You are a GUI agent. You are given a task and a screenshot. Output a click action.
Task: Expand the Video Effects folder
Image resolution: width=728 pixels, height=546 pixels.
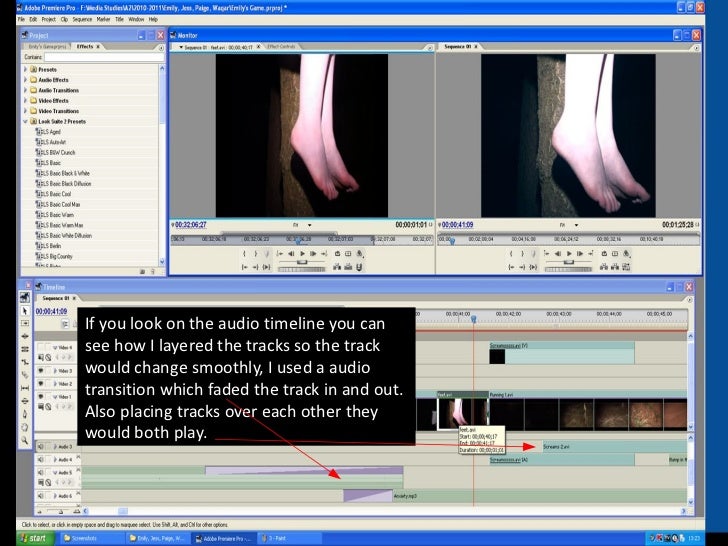click(x=25, y=100)
